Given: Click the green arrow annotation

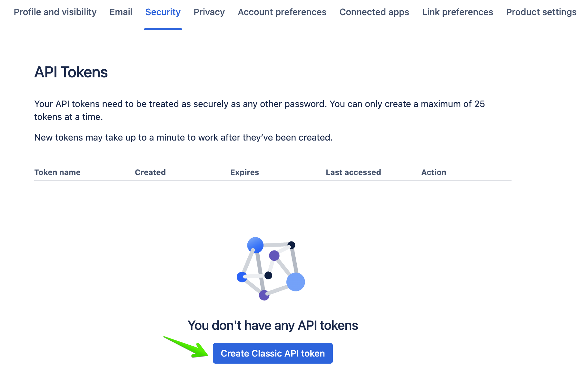Looking at the screenshot, I should pyautogui.click(x=186, y=347).
